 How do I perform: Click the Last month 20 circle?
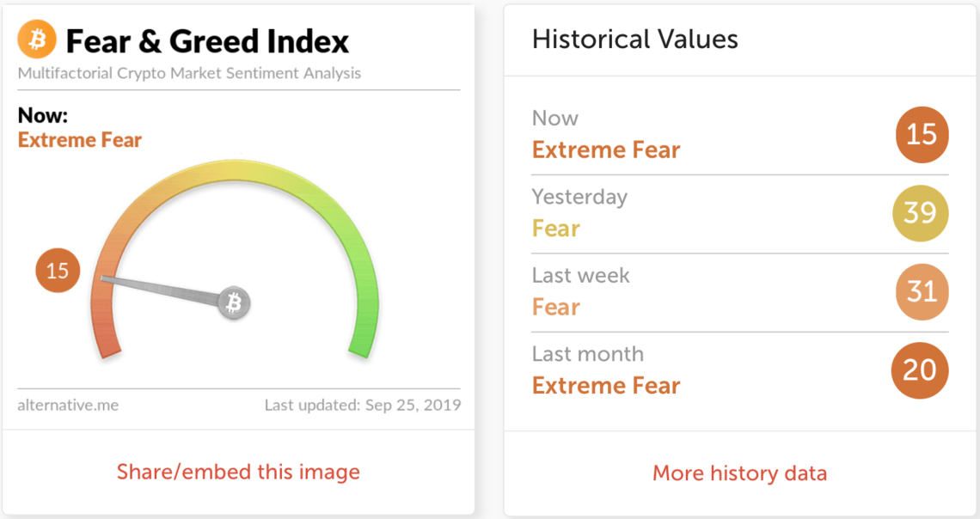click(919, 370)
